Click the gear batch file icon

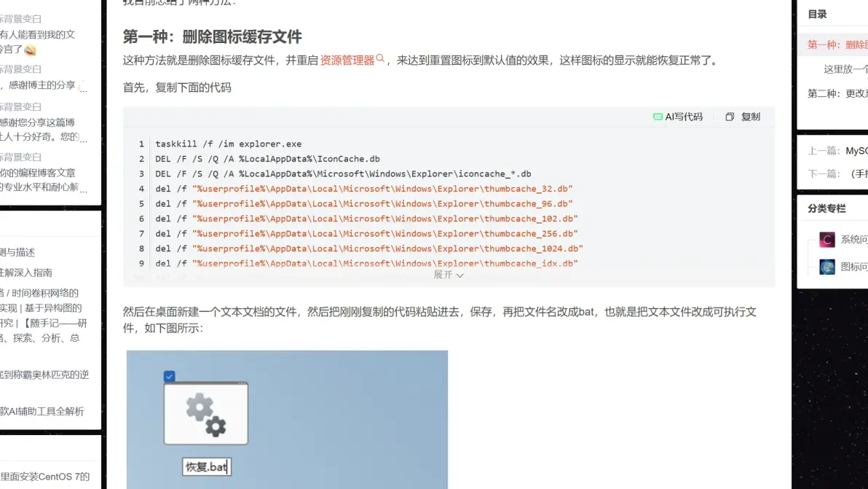(x=206, y=413)
